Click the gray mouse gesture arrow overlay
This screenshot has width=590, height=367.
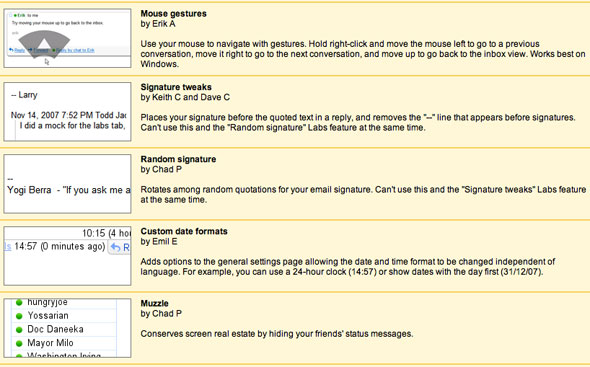[x=44, y=44]
